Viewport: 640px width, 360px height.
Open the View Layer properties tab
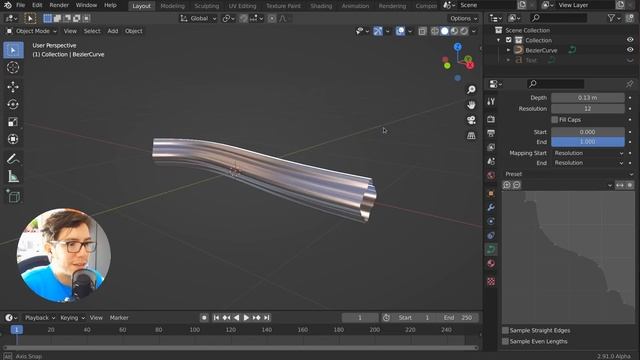pos(491,147)
